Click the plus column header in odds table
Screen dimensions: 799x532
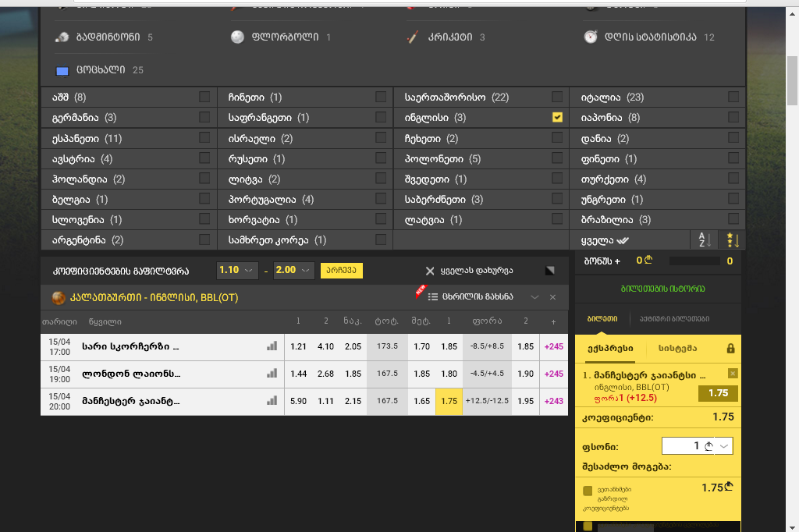[x=554, y=321]
